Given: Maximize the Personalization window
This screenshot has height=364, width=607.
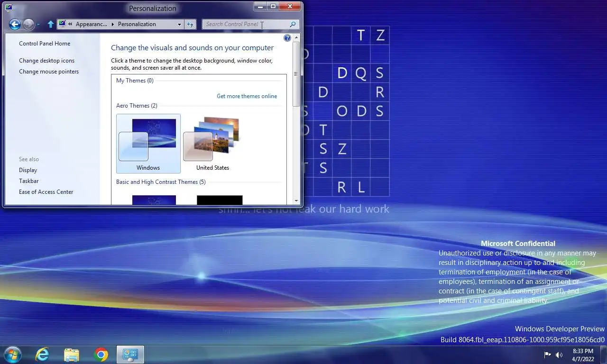Looking at the screenshot, I should 273,7.
